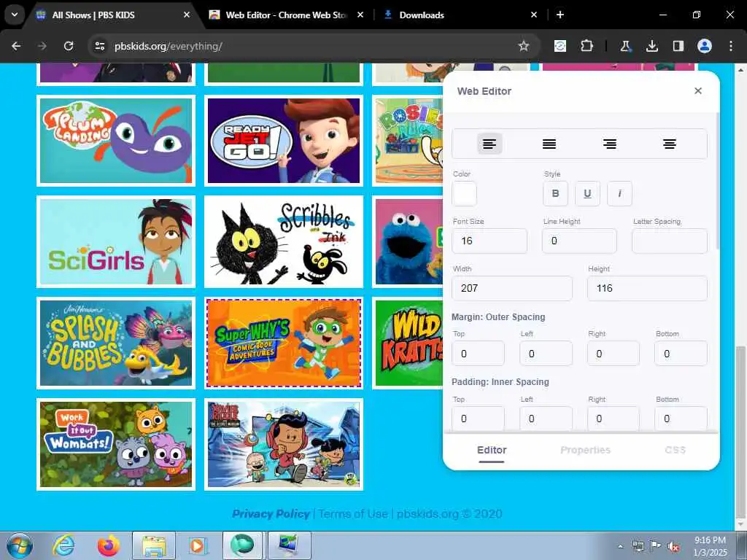Select Super Why's Comic Book Adventures thumbnail
Viewport: 747px width, 560px height.
[284, 343]
